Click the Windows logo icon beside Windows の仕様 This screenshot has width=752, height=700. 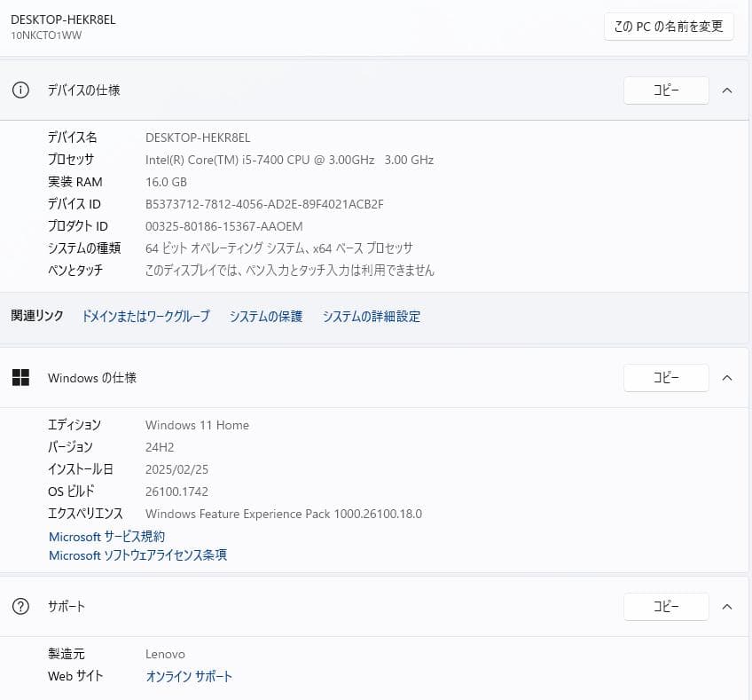tap(20, 377)
